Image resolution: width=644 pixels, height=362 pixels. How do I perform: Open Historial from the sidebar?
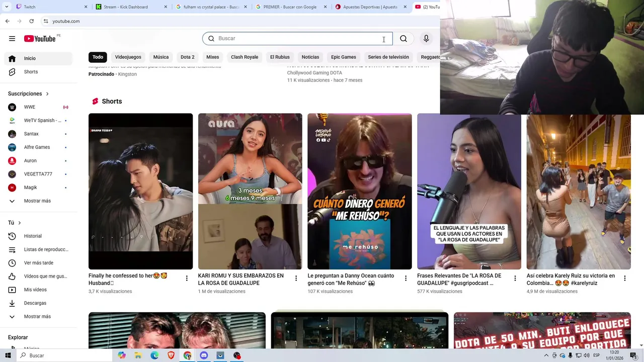tap(38, 236)
